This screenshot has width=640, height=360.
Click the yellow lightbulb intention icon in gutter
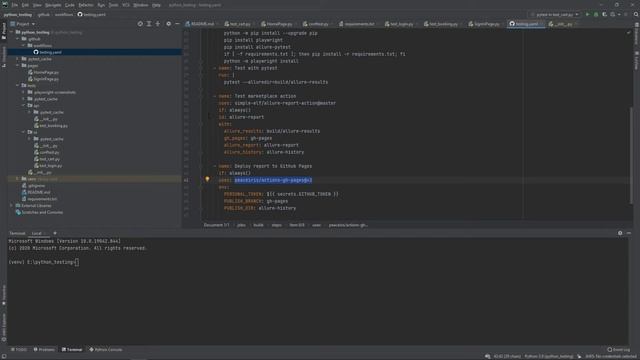click(207, 179)
